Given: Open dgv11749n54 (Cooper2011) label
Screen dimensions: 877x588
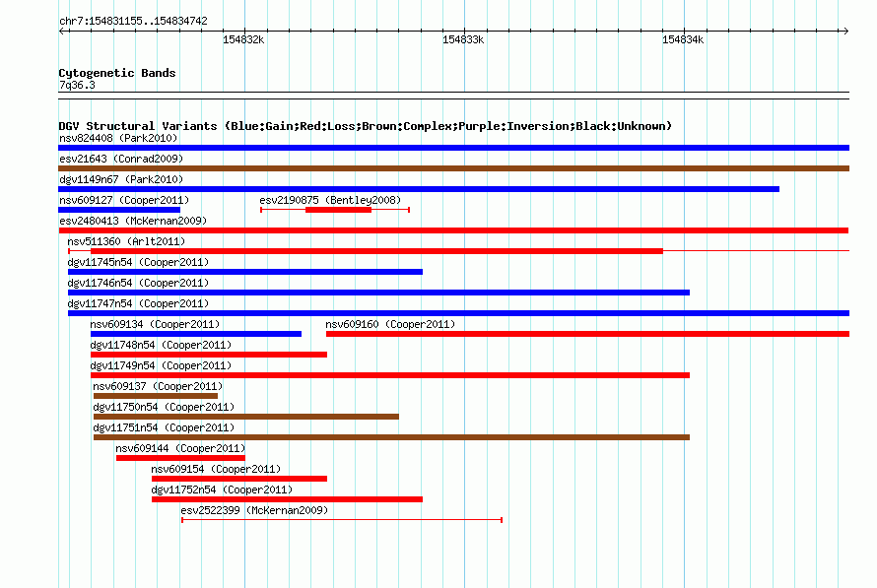Looking at the screenshot, I should coord(161,365).
